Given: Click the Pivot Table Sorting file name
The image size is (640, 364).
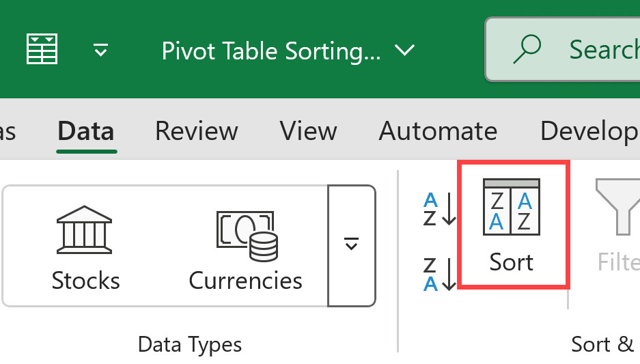Looking at the screenshot, I should 271,51.
